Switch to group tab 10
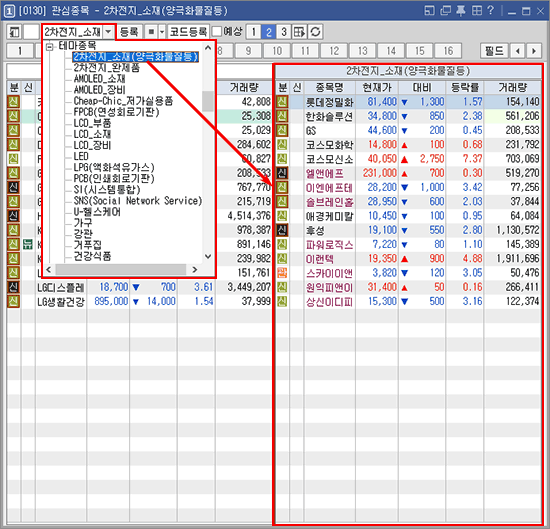550x529 pixels. click(277, 51)
